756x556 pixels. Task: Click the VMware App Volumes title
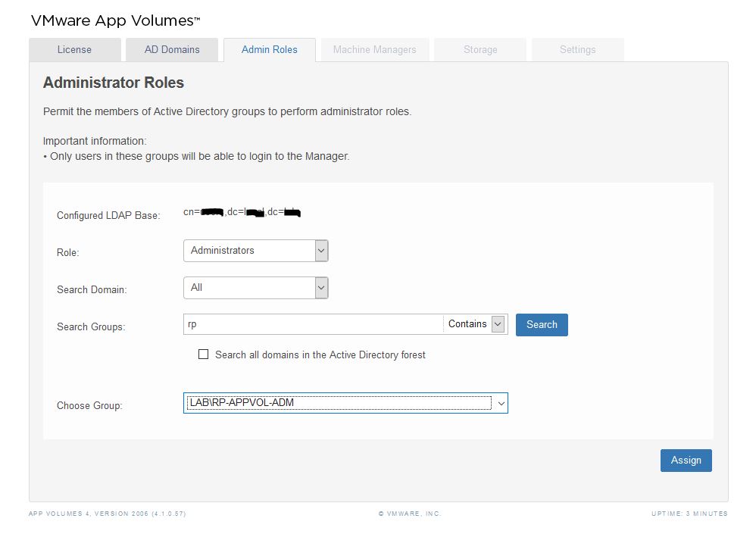tap(115, 20)
